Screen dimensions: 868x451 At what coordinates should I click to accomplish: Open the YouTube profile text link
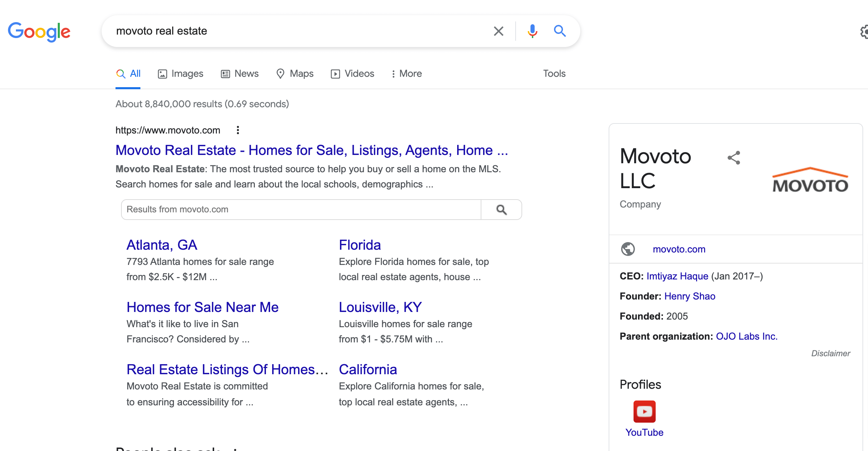pyautogui.click(x=644, y=432)
